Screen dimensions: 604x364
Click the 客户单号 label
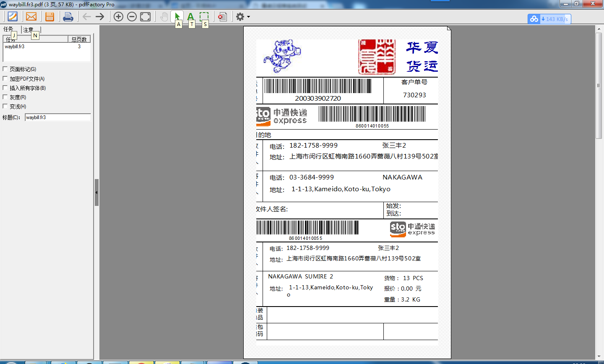tap(414, 82)
